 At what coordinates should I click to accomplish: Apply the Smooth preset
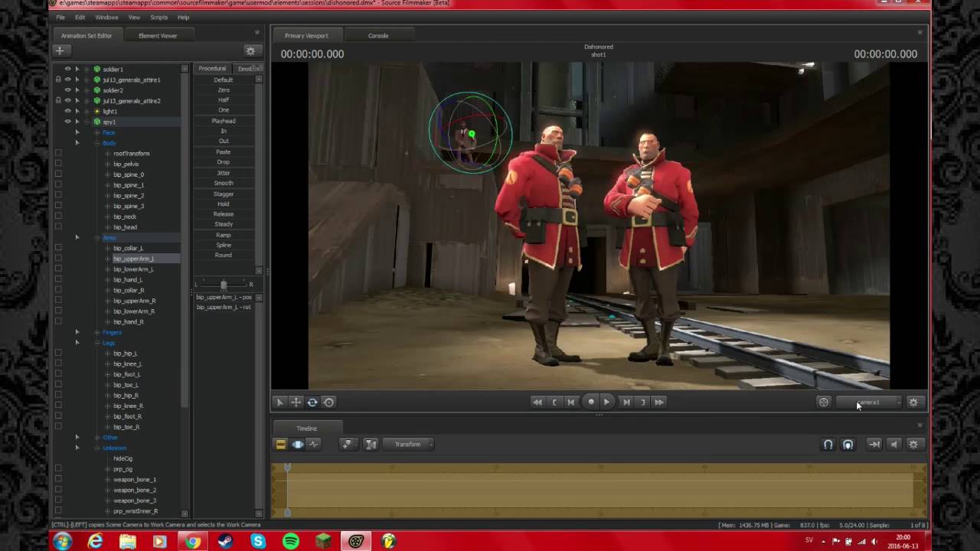(224, 183)
